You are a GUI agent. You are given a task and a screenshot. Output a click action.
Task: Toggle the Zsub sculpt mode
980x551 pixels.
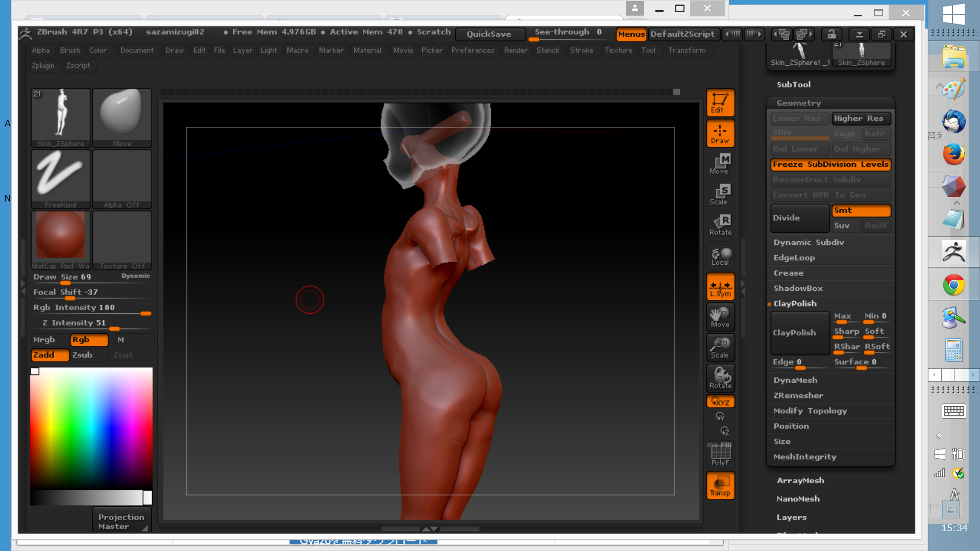click(89, 355)
